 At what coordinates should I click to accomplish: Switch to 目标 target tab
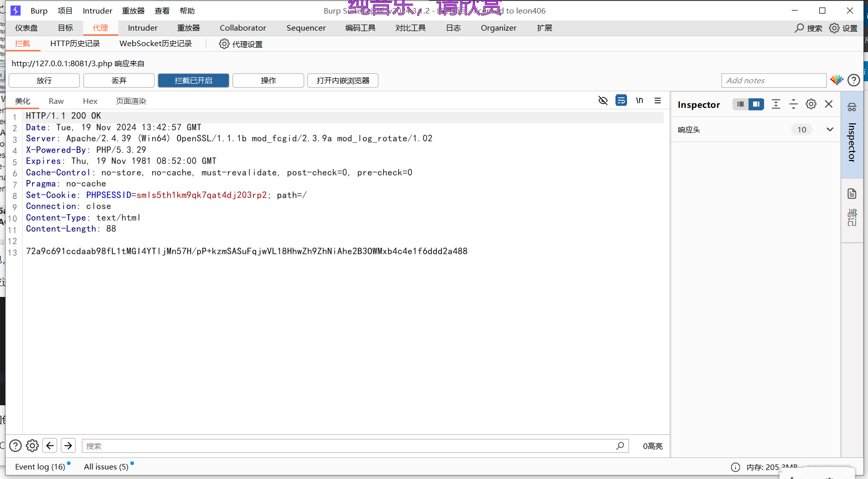pyautogui.click(x=65, y=28)
